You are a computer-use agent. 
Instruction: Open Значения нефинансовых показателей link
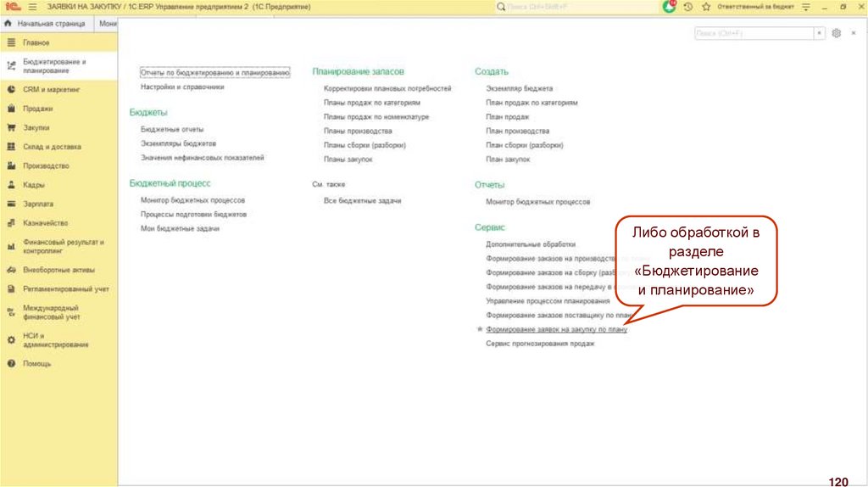tap(202, 158)
